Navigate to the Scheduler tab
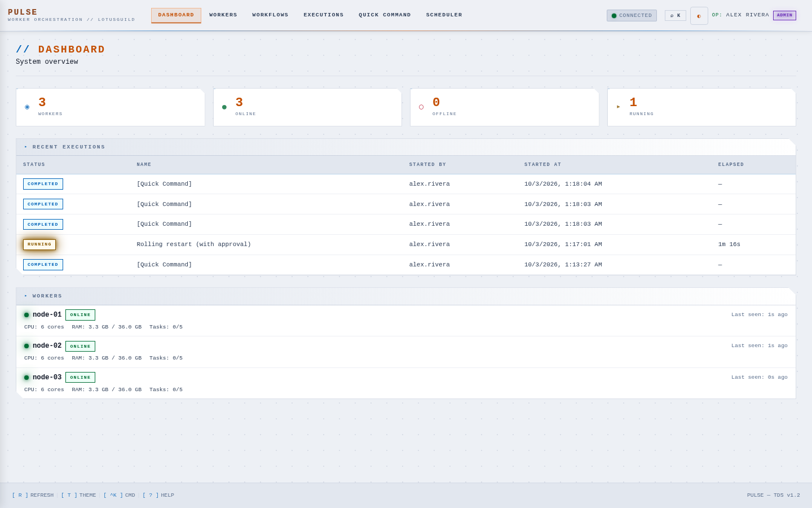The image size is (812, 508). coord(444,15)
